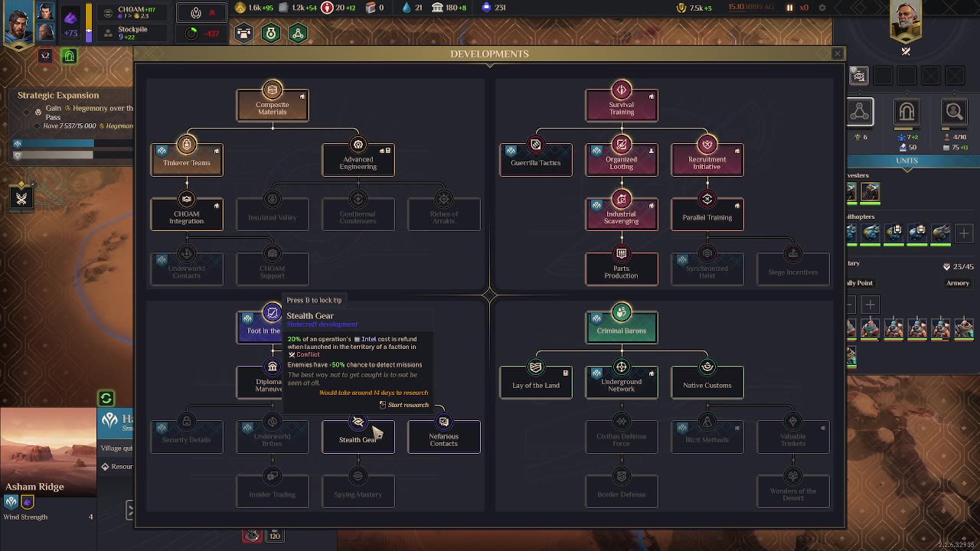
Task: Click the x2 speed indicator badge
Action: tap(44, 56)
